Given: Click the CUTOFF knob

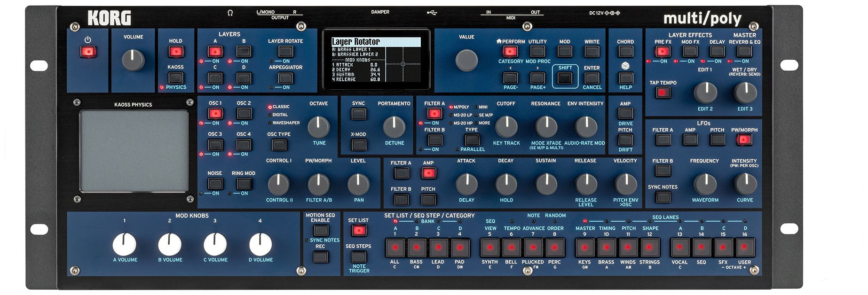Looking at the screenshot, I should tap(506, 126).
